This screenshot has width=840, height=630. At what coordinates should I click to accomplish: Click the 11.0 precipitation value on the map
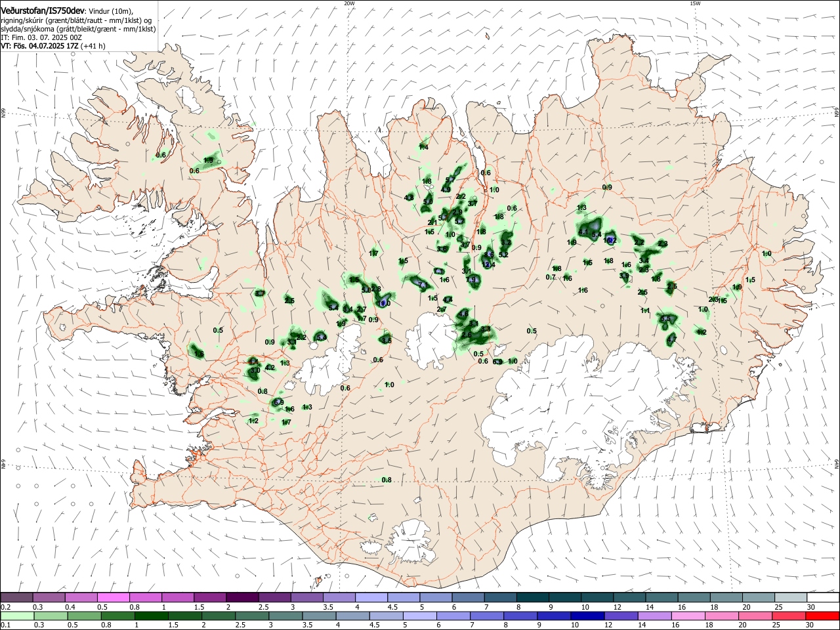(385, 304)
